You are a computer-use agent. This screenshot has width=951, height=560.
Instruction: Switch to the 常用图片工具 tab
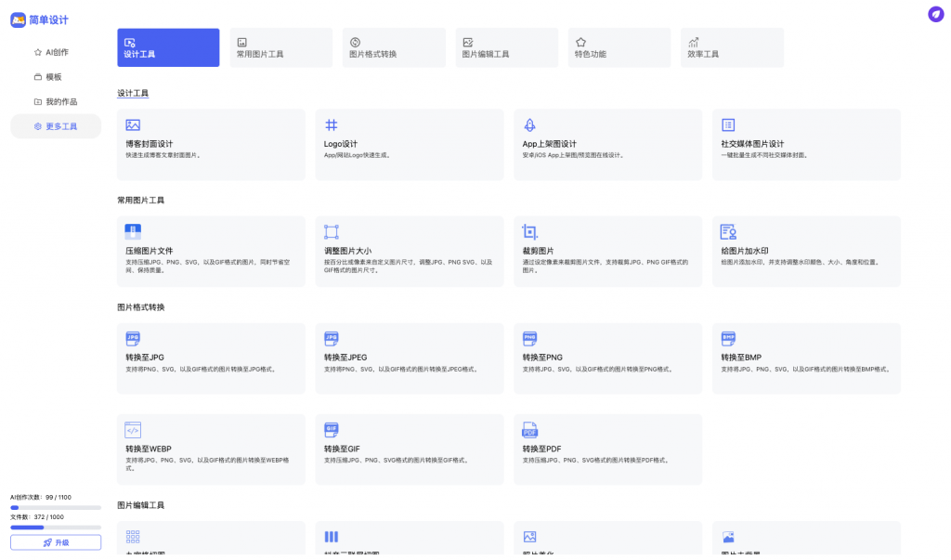coord(280,47)
